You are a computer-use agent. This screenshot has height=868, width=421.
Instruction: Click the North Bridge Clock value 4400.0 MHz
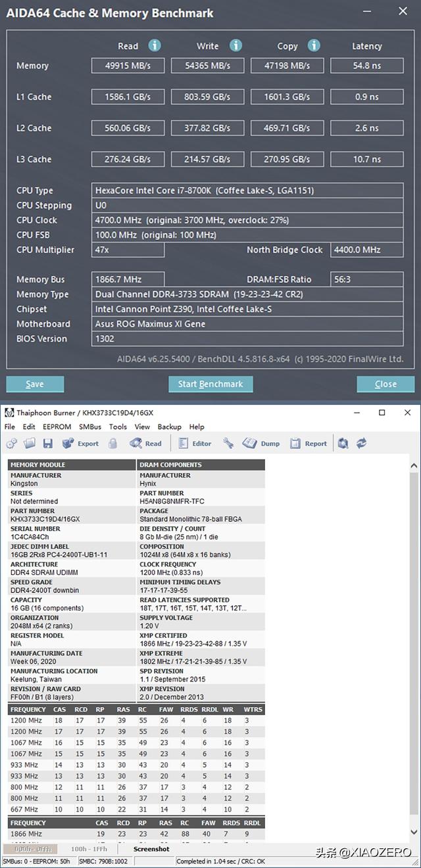point(366,250)
